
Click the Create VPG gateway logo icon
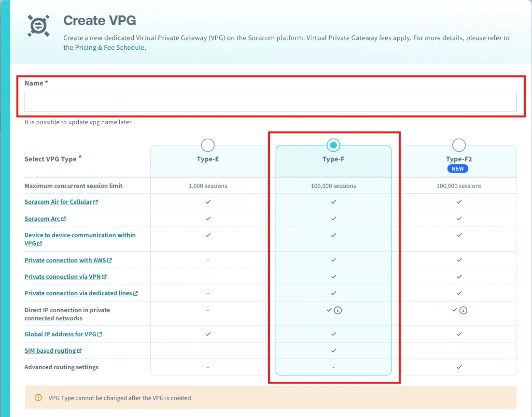[38, 26]
